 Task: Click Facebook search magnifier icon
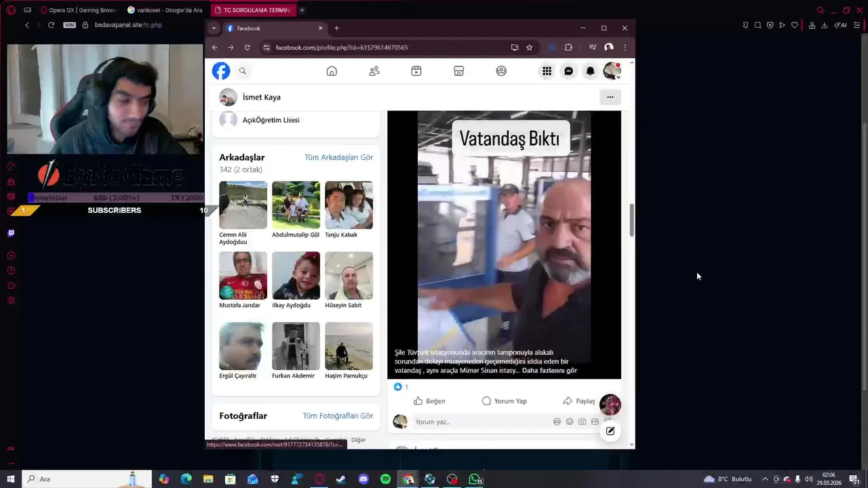pyautogui.click(x=243, y=71)
